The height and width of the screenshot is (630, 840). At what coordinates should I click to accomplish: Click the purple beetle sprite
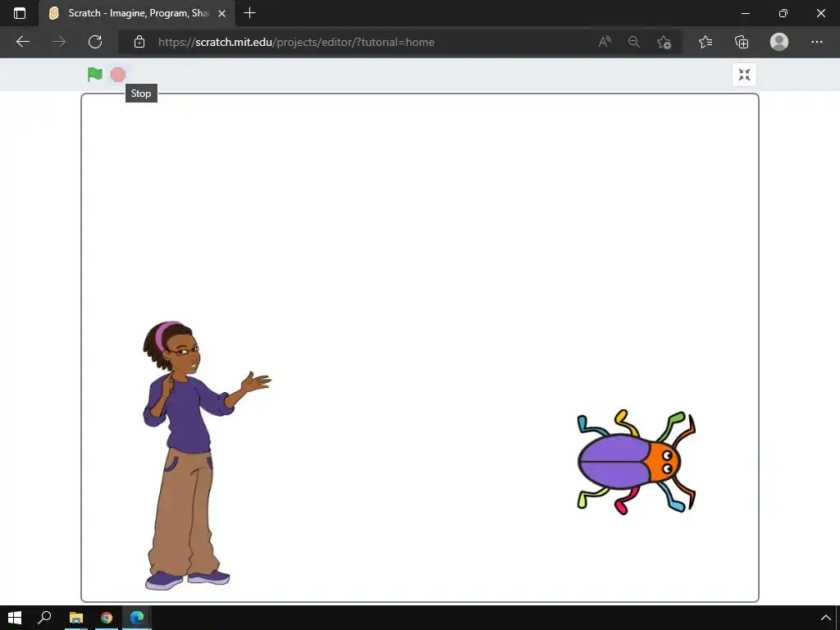coord(636,462)
